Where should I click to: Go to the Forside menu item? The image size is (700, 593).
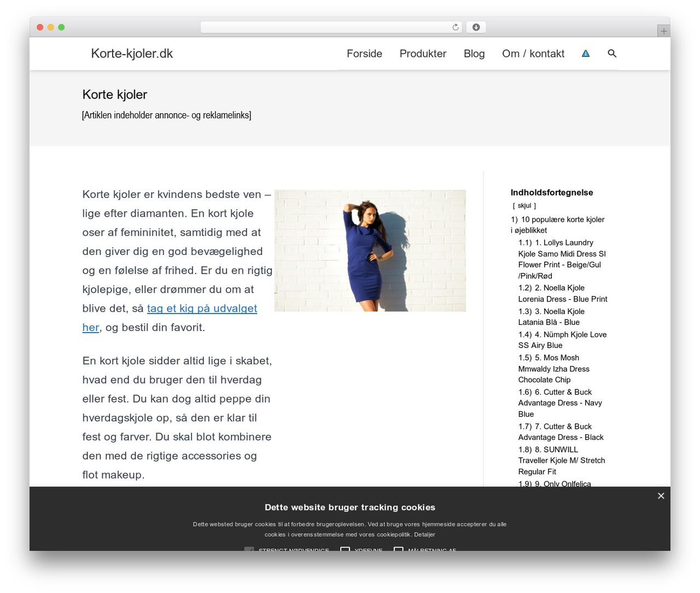[x=364, y=54]
